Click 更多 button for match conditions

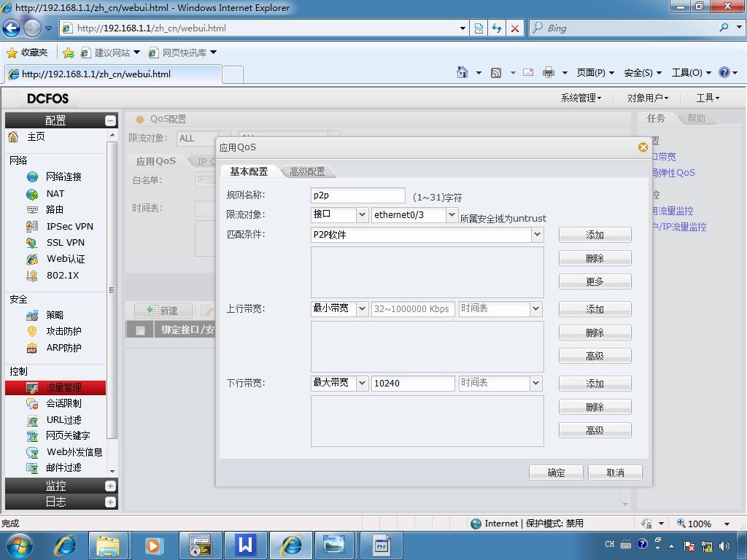595,281
